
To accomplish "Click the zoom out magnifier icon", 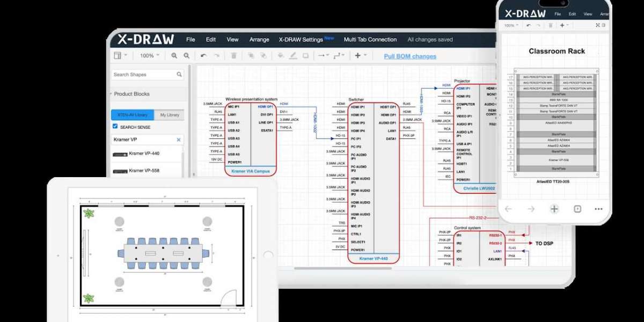I will point(187,56).
